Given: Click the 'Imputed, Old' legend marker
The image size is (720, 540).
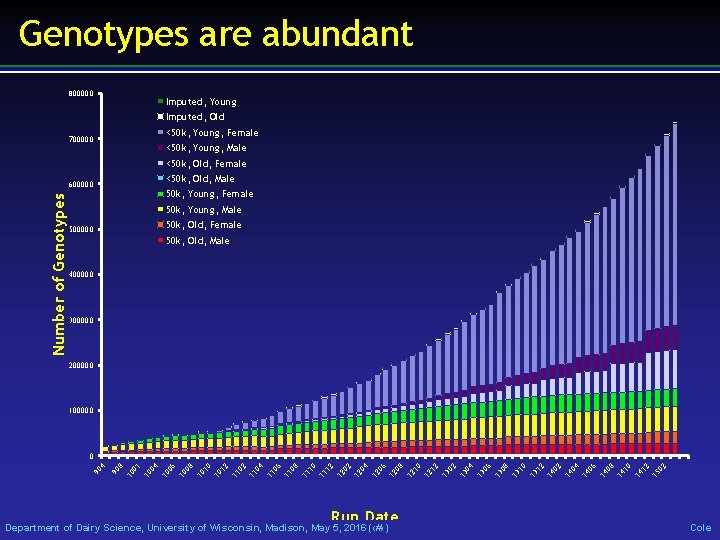Looking at the screenshot, I should (160, 117).
